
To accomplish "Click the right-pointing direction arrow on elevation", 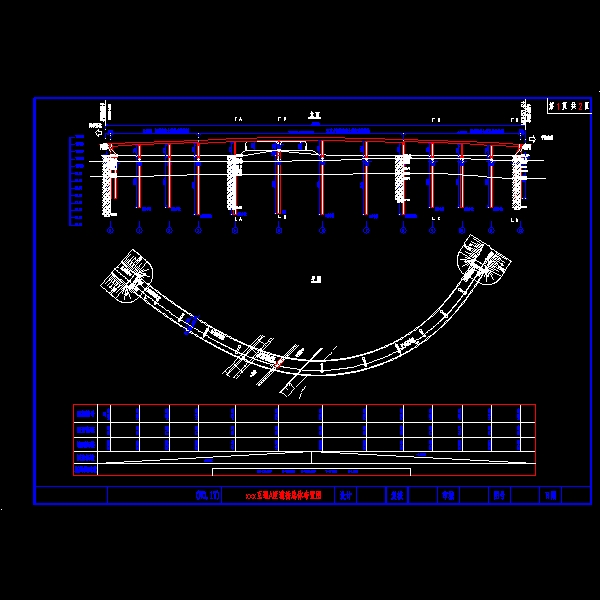I will (532, 139).
